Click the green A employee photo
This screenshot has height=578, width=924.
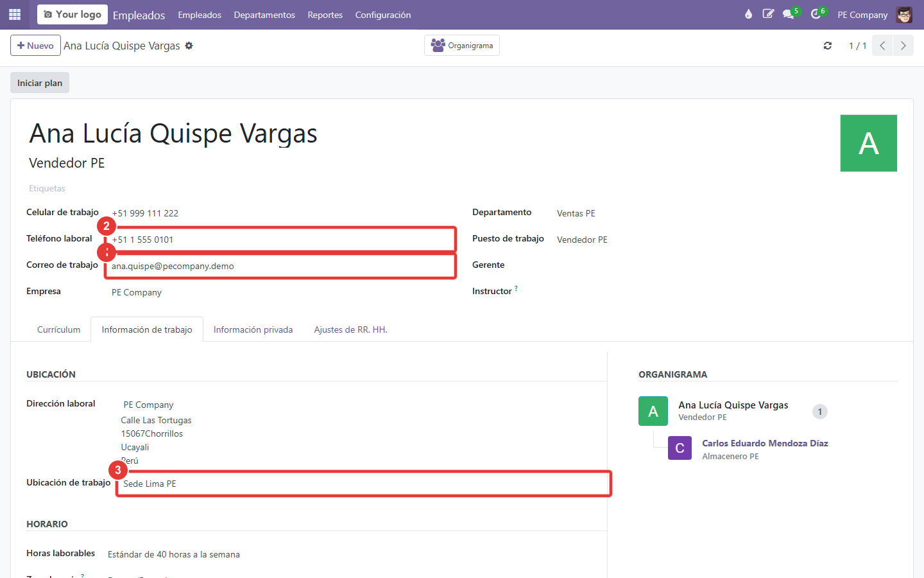click(x=869, y=143)
